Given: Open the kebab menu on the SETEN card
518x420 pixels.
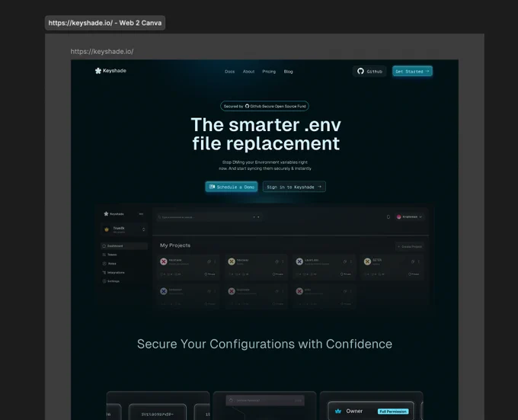Looking at the screenshot, I should [418, 261].
